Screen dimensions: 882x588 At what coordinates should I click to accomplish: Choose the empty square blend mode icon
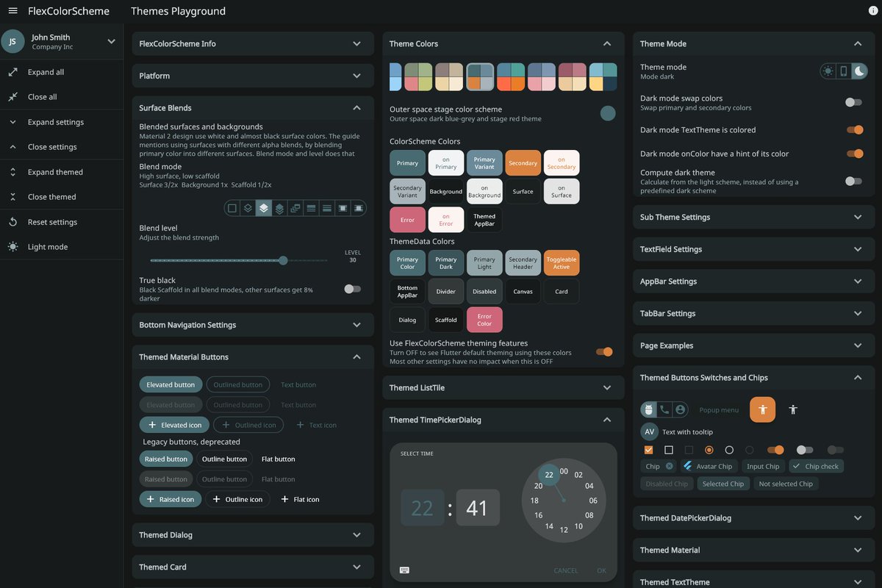click(x=232, y=209)
